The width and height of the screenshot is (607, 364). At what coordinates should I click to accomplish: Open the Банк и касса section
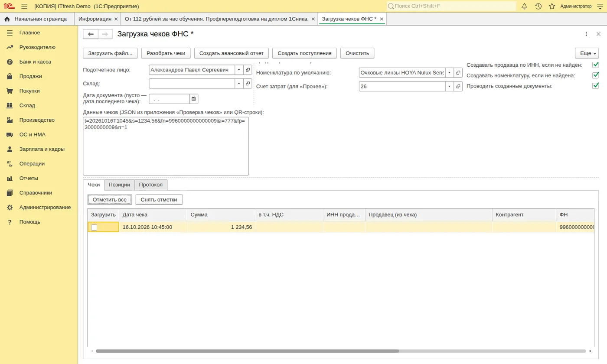(35, 62)
